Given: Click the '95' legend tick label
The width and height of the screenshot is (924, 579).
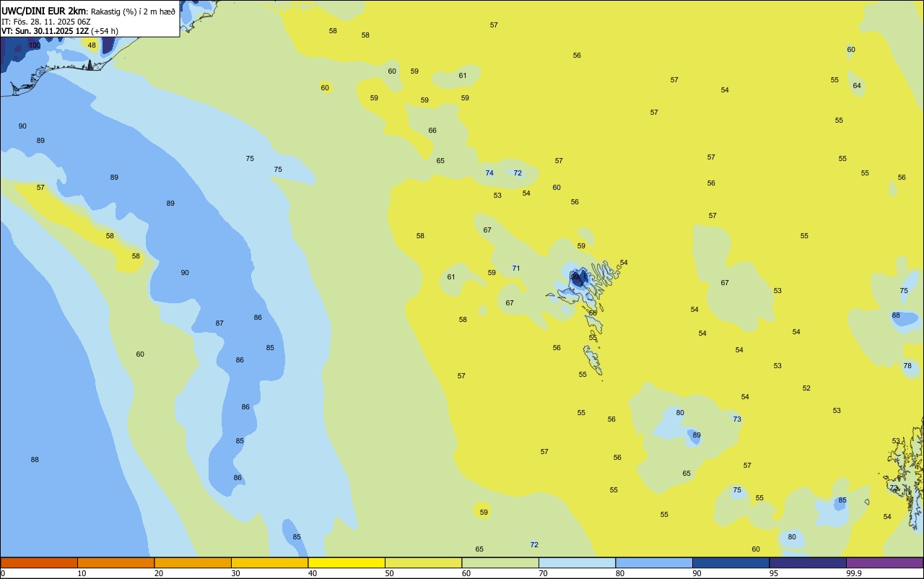Looking at the screenshot, I should (x=773, y=573).
